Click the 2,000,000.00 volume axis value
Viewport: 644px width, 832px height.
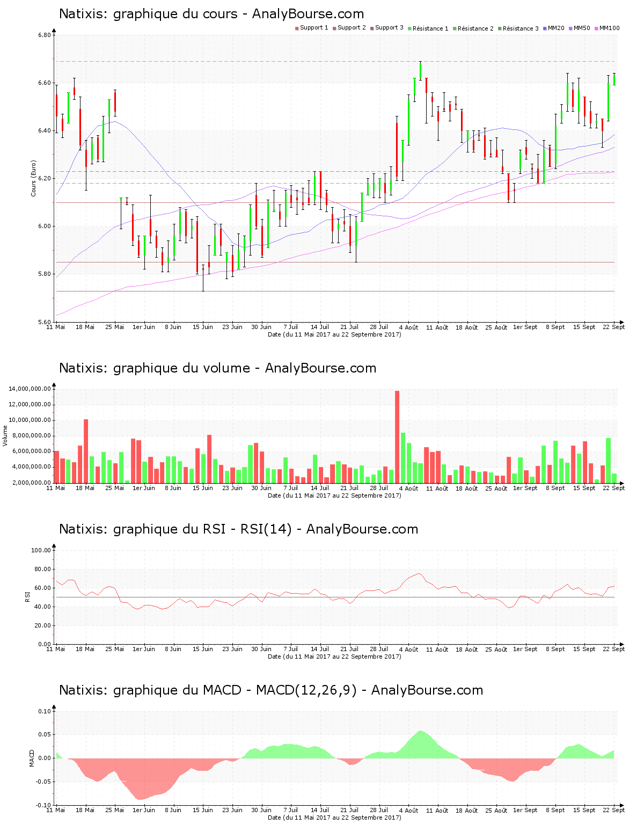pyautogui.click(x=32, y=483)
